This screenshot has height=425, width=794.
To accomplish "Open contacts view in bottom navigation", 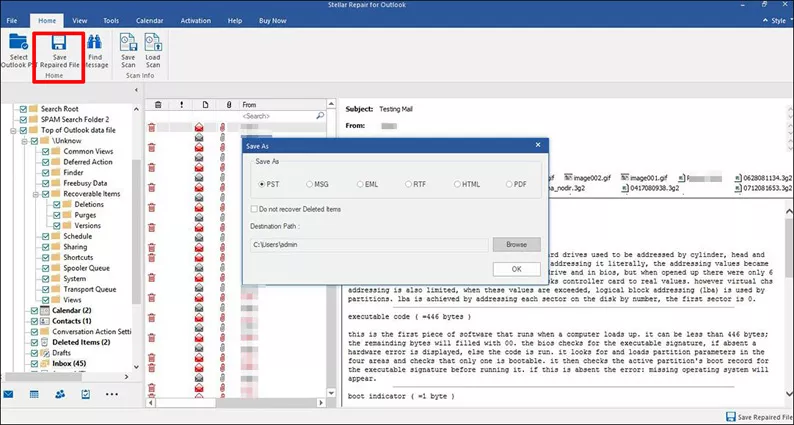I will click(x=60, y=395).
